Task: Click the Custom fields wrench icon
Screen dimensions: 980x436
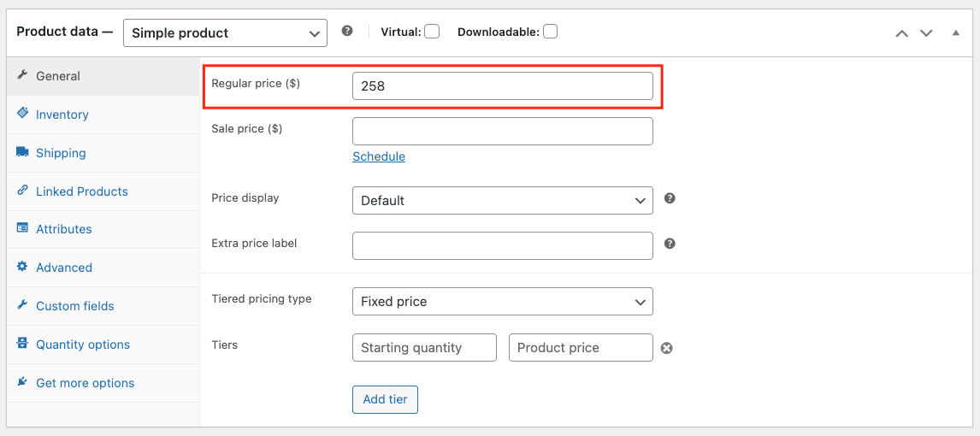Action: tap(22, 305)
